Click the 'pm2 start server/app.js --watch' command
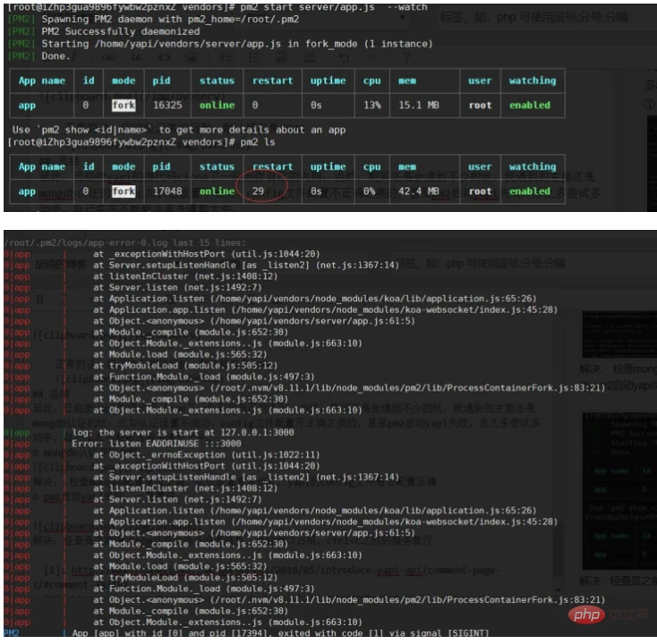 (x=334, y=7)
